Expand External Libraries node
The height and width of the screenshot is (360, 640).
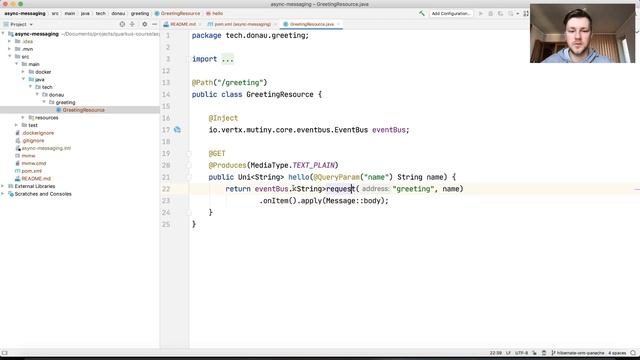[x=3, y=186]
